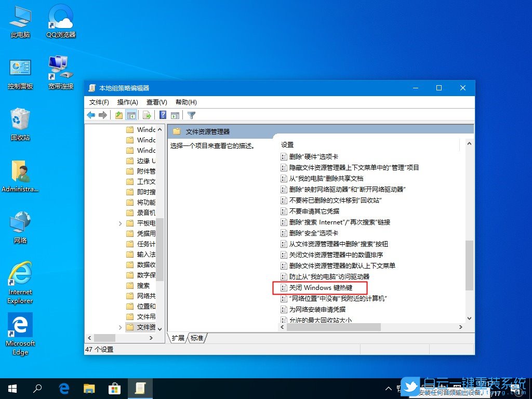
Task: Collapse the 文件资源管理器 tree node
Action: (121, 327)
